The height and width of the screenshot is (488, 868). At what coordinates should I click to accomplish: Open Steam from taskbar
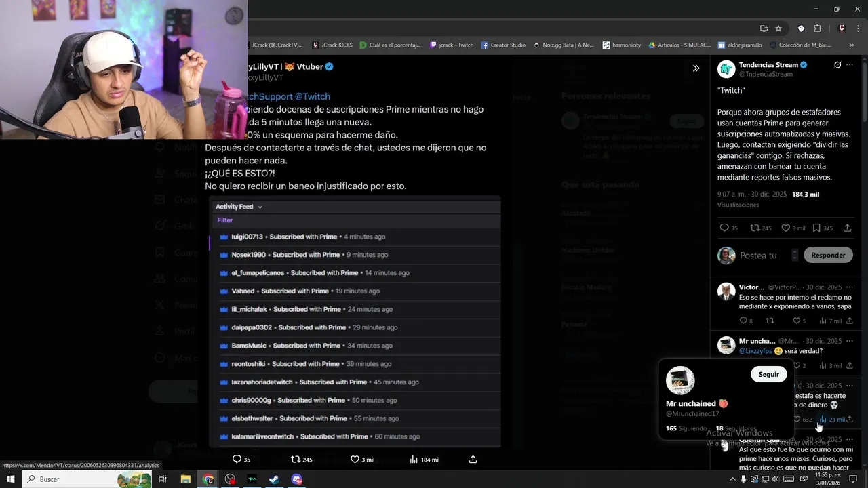274,479
